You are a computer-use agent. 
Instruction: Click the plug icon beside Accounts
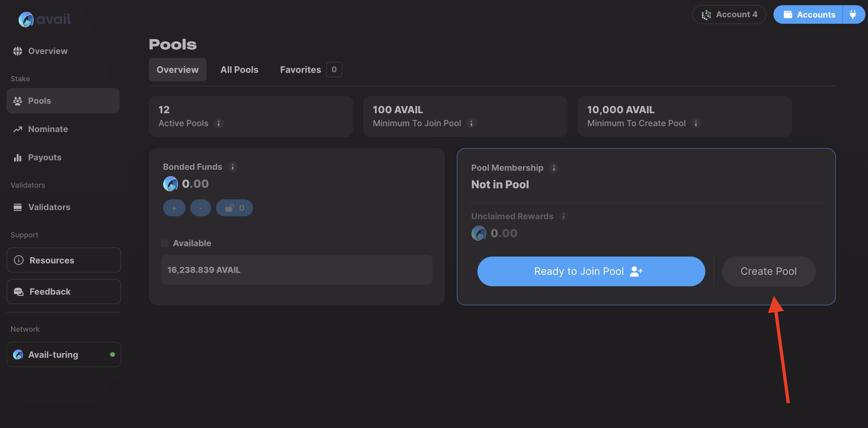click(x=852, y=15)
